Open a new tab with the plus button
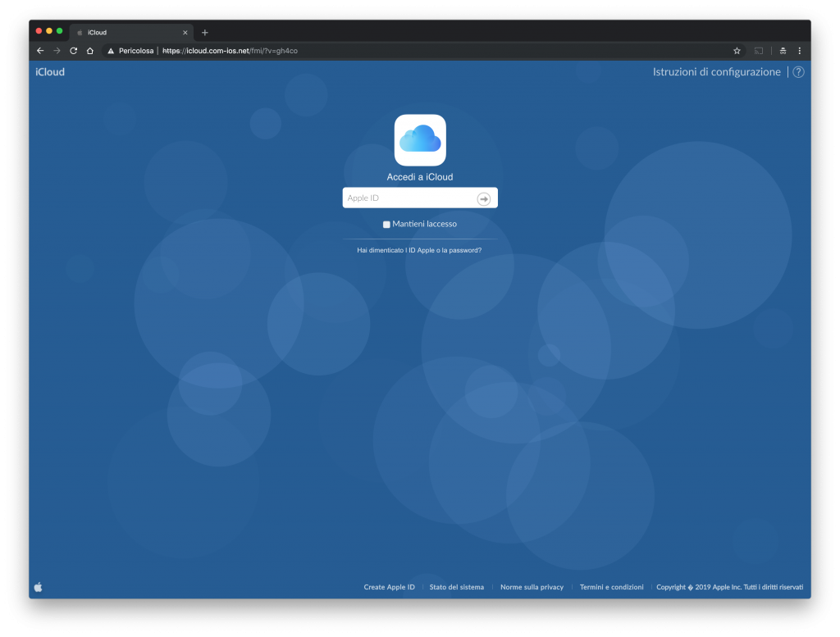 click(x=204, y=33)
